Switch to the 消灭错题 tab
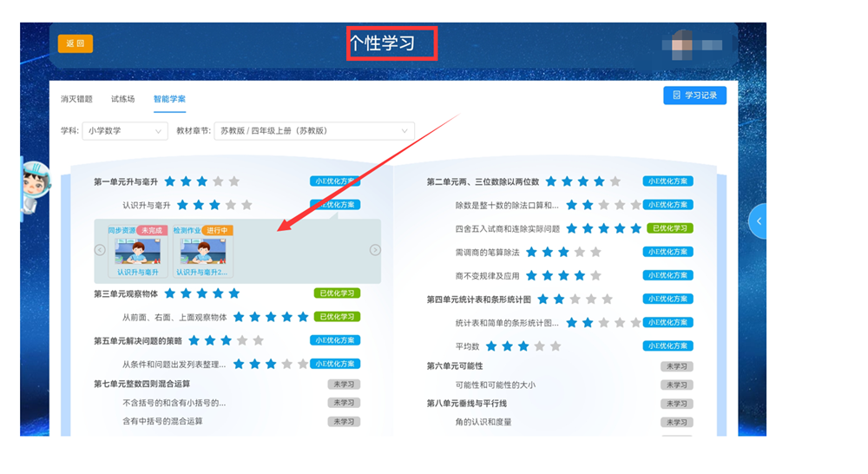The height and width of the screenshot is (474, 868). pyautogui.click(x=76, y=99)
